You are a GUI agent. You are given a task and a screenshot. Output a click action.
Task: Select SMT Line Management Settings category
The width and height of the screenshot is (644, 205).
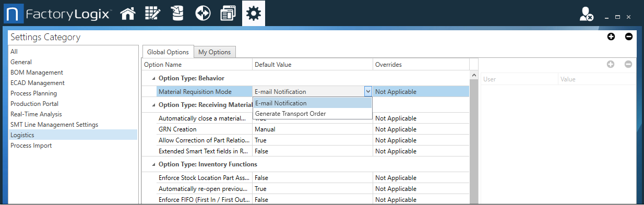tap(73, 125)
